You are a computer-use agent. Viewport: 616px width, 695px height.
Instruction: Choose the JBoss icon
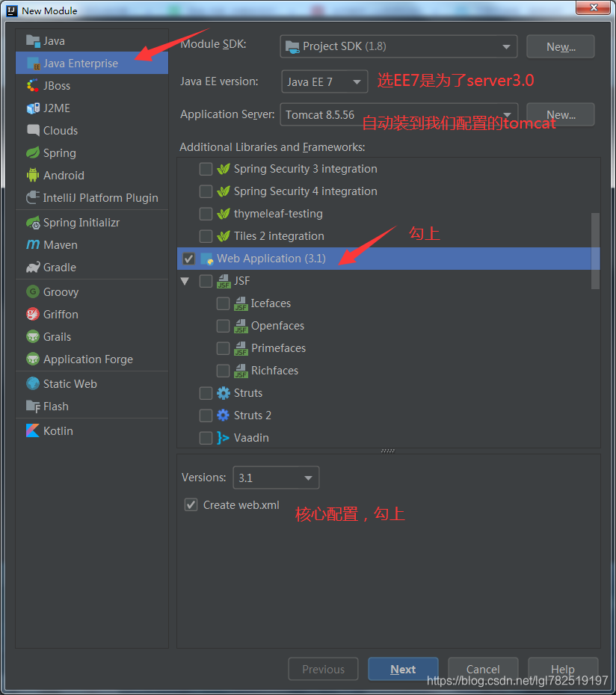33,85
